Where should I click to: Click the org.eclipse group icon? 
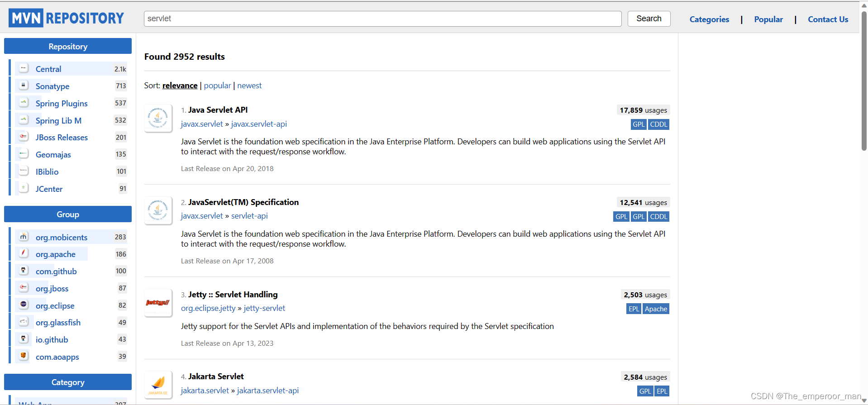[24, 305]
